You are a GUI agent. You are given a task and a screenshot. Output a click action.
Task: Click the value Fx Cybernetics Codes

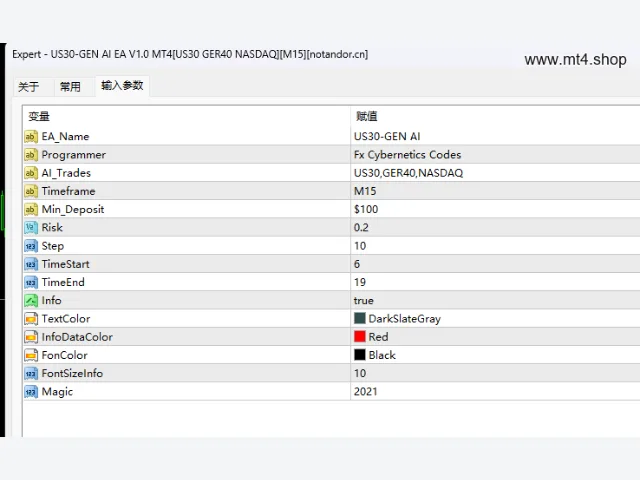(407, 155)
